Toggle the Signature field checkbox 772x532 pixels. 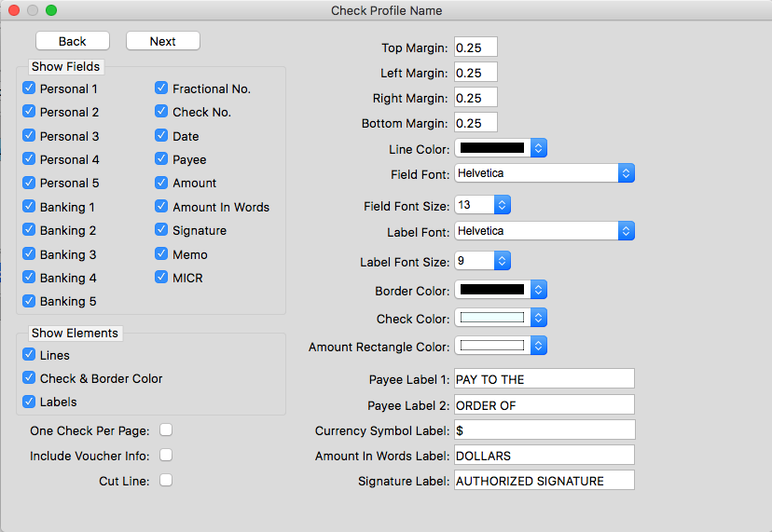click(161, 230)
